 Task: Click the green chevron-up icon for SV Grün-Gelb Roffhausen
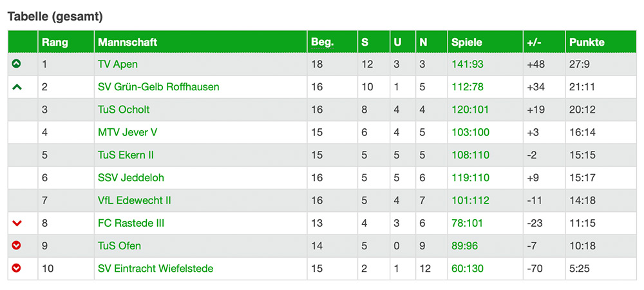point(17,87)
